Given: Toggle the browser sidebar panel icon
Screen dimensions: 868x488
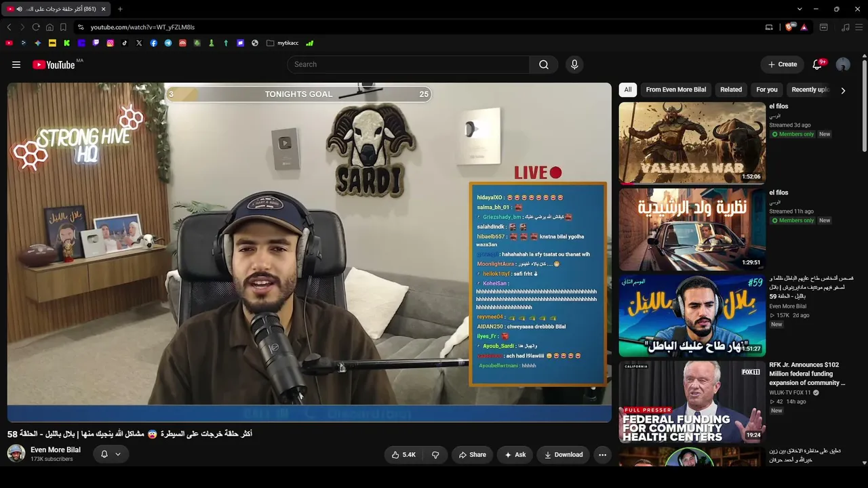Looking at the screenshot, I should (x=824, y=27).
